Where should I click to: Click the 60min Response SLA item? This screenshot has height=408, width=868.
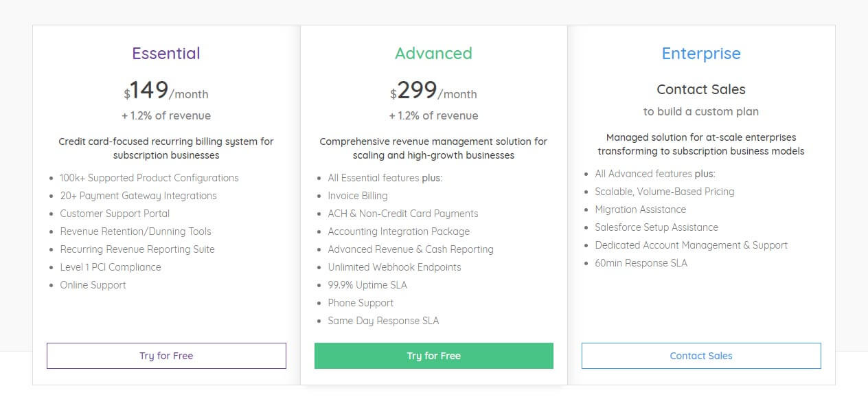tap(641, 263)
